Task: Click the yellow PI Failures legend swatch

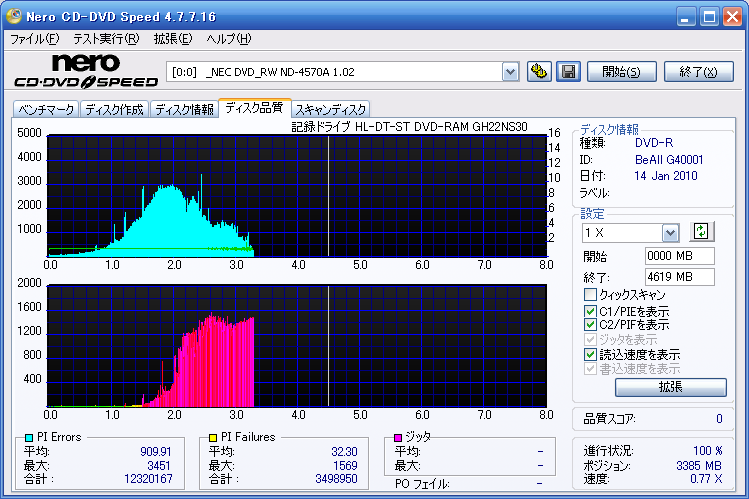Action: (213, 437)
